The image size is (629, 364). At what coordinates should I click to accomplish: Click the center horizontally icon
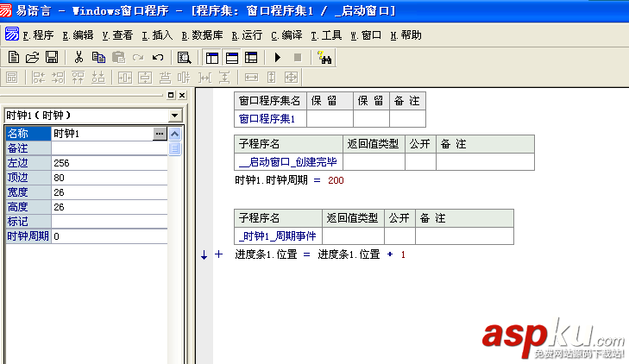[x=125, y=78]
